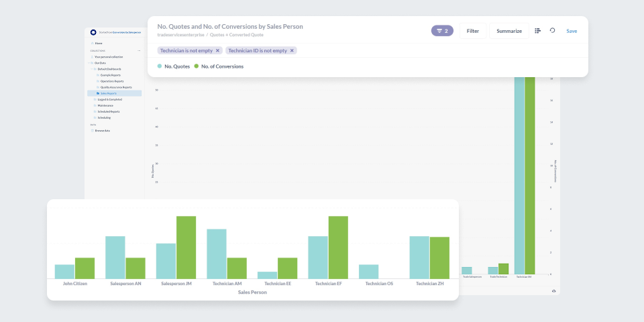Click the question title 'No. Quotes and No. of Conversions by Sales Person'
The height and width of the screenshot is (322, 644).
pos(230,27)
